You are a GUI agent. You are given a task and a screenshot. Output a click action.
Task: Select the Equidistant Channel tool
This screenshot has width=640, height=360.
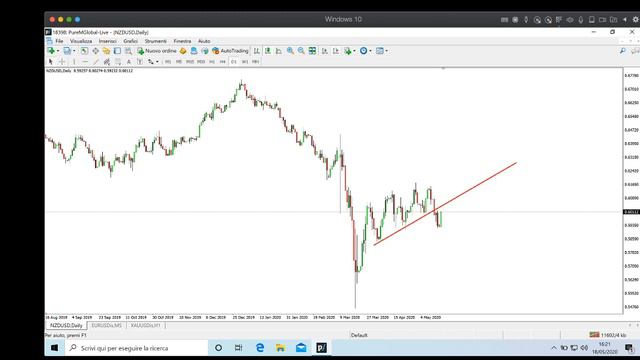pyautogui.click(x=107, y=62)
